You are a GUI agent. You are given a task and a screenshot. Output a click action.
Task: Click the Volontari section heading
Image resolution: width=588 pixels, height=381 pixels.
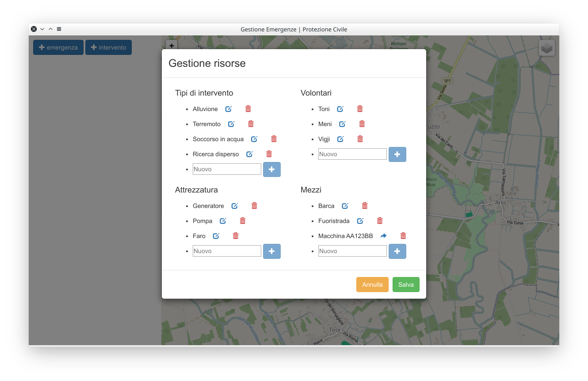coord(316,93)
